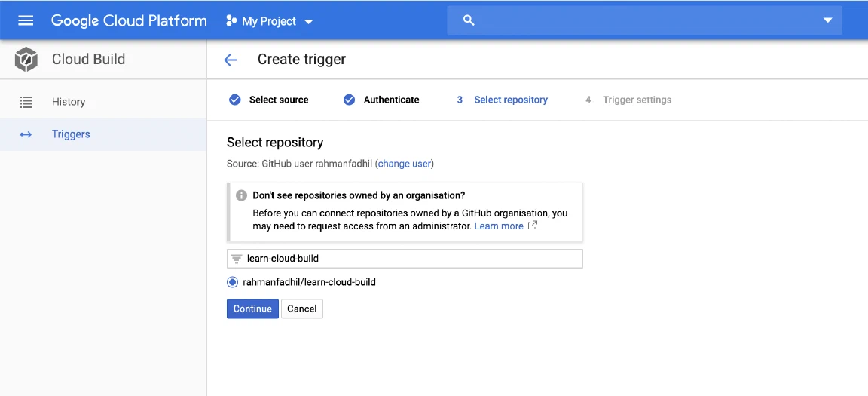Click the Cancel button
The image size is (868, 396).
pos(301,309)
